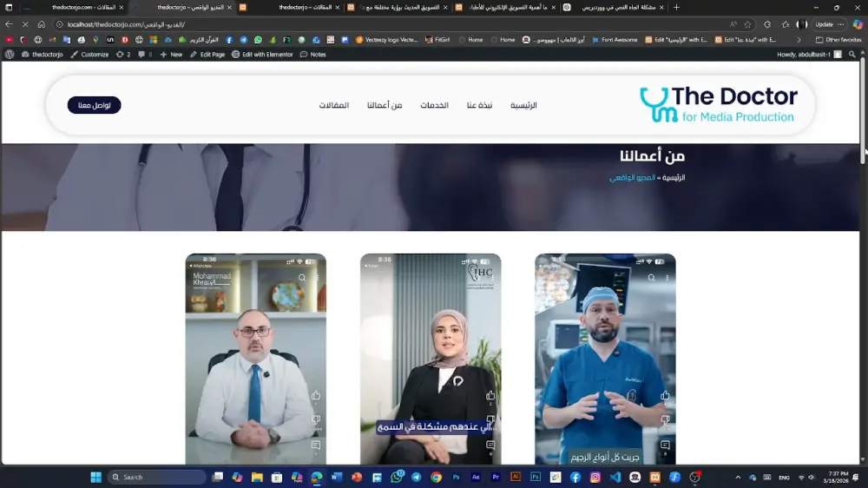Screen dimensions: 868x488
Task: Open الخدمات in site navigation
Action: pos(434,105)
